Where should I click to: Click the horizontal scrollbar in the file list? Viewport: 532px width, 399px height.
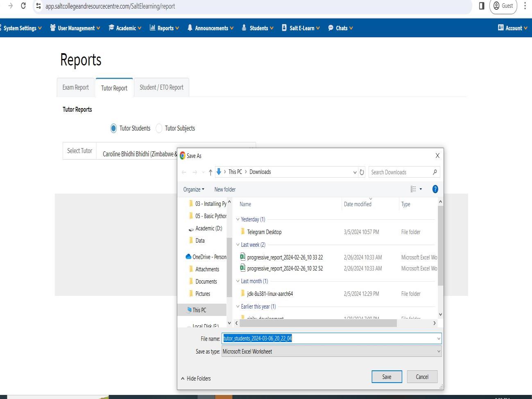pyautogui.click(x=318, y=323)
